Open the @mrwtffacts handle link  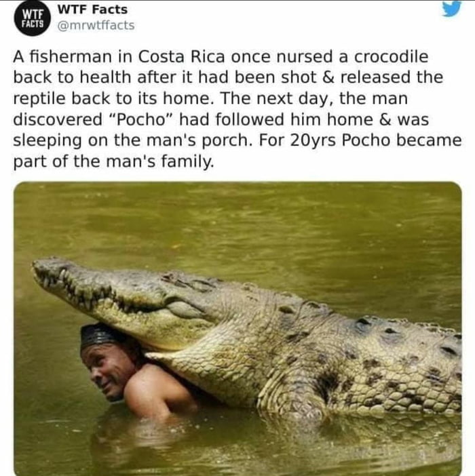click(95, 26)
